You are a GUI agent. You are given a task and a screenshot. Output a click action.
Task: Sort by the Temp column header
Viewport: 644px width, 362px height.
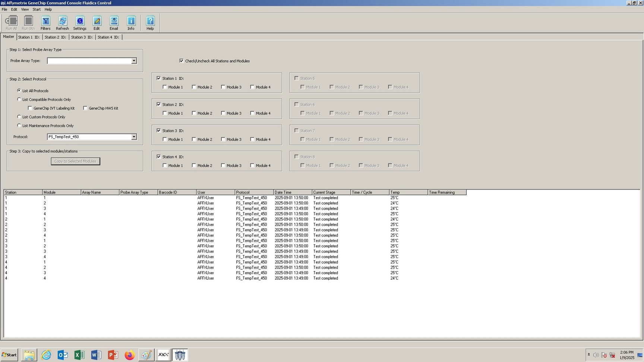coord(408,192)
